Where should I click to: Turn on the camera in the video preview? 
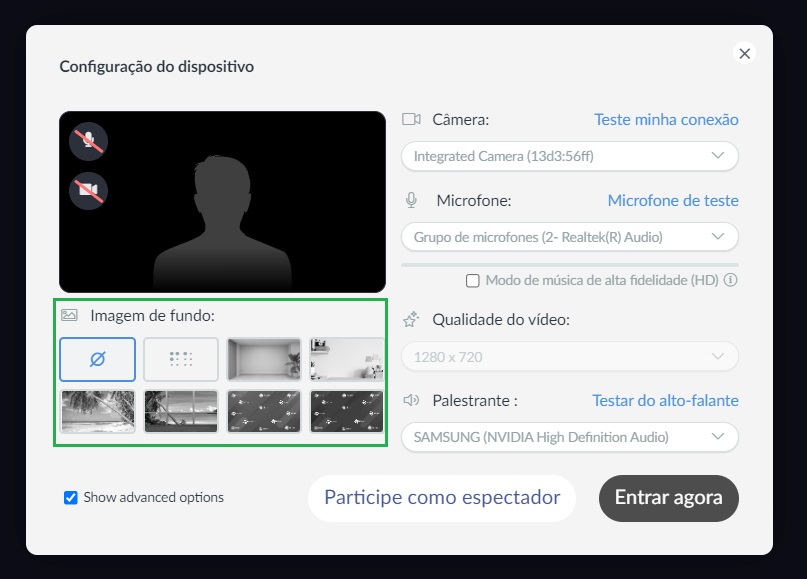(x=89, y=190)
